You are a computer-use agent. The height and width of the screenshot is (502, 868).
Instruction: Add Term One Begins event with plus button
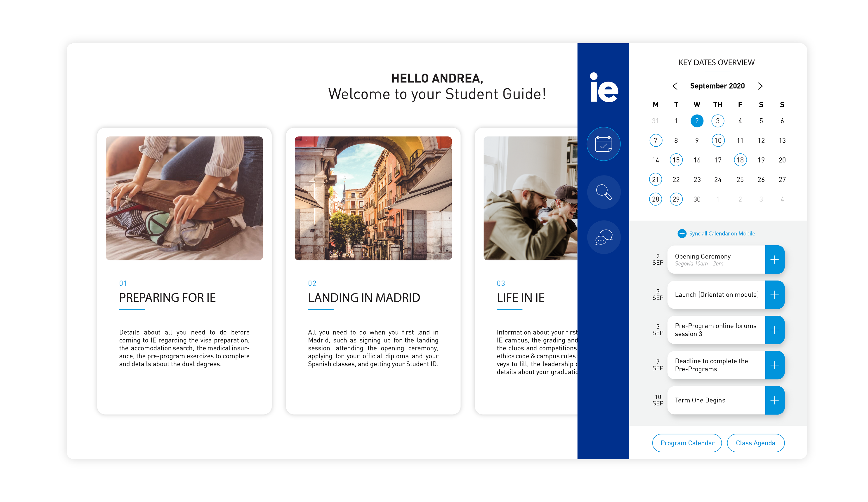(774, 400)
